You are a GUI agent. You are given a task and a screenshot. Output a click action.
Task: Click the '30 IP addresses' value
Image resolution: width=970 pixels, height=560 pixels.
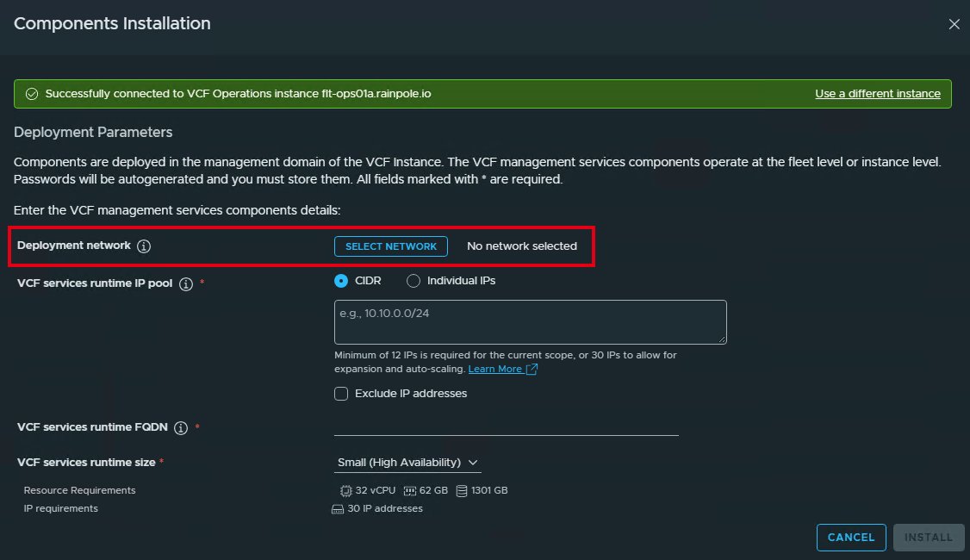(x=385, y=508)
